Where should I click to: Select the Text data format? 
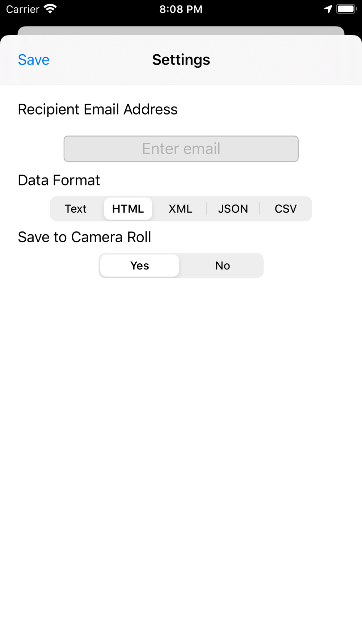(76, 209)
